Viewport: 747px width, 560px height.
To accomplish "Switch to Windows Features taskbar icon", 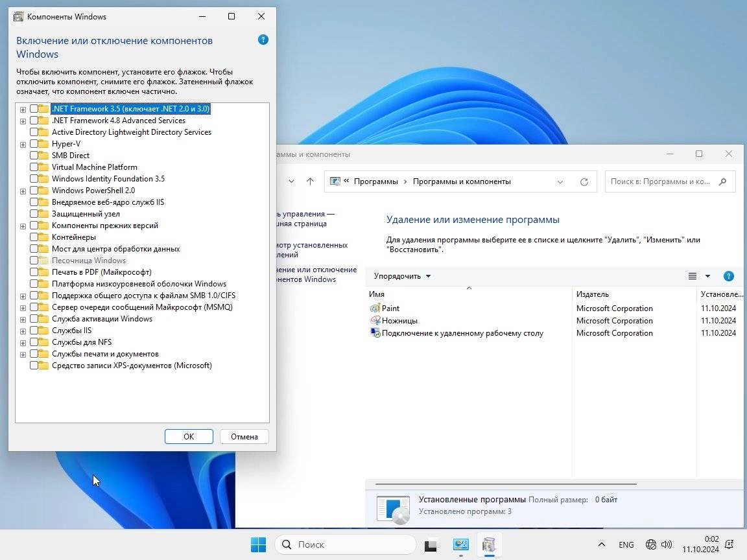I will click(489, 544).
